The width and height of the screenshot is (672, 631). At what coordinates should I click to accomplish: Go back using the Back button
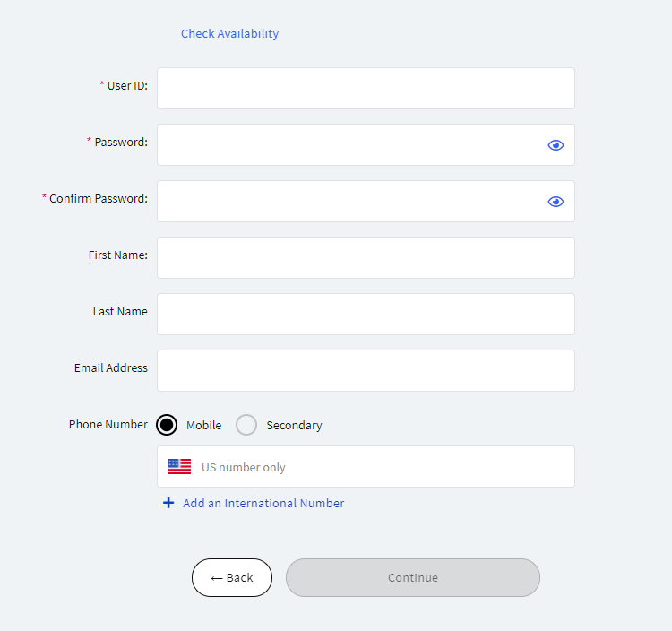(x=232, y=577)
